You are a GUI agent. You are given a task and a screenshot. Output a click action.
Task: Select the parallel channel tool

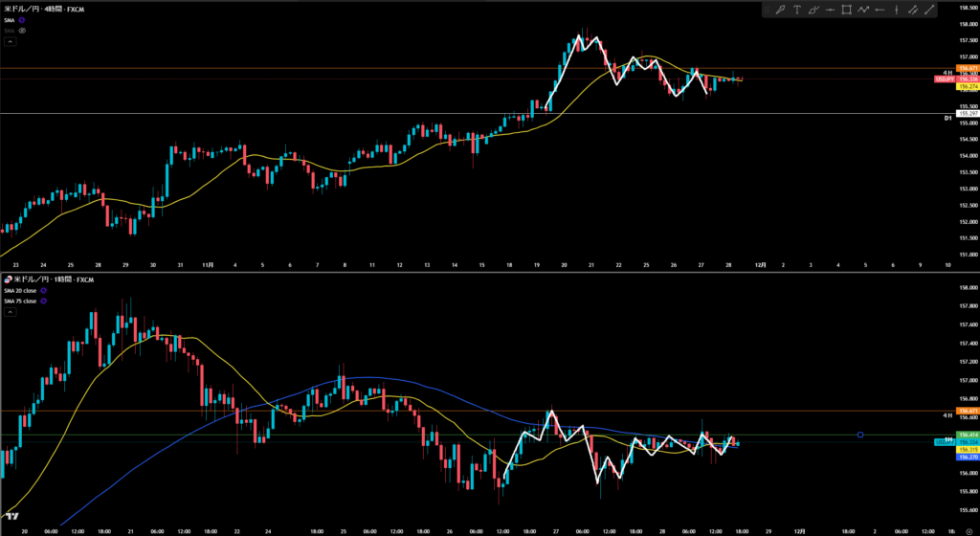click(912, 10)
